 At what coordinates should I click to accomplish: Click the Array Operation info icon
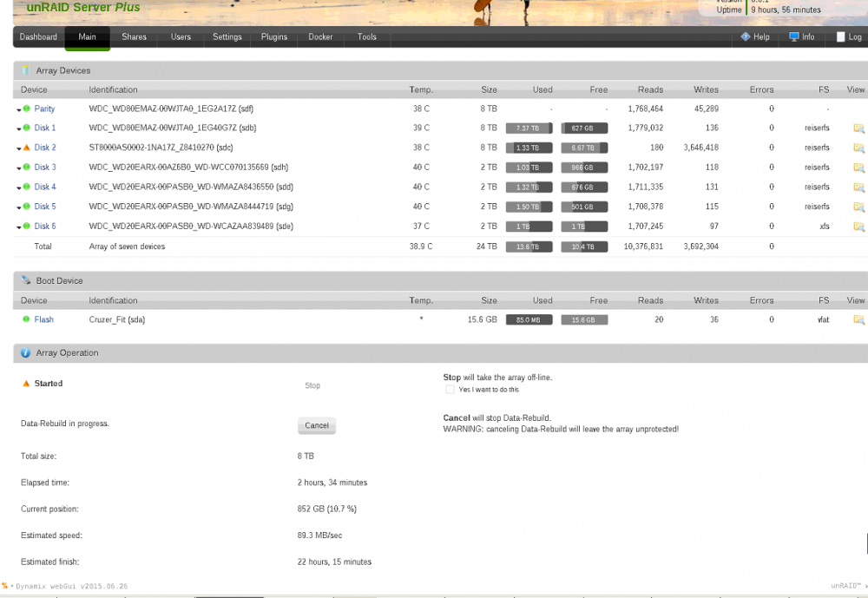(x=25, y=352)
